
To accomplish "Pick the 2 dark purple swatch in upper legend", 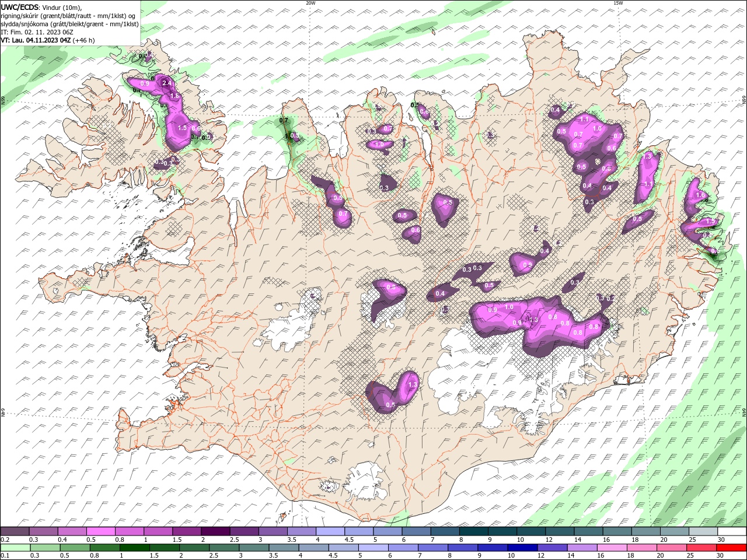I will [215, 531].
